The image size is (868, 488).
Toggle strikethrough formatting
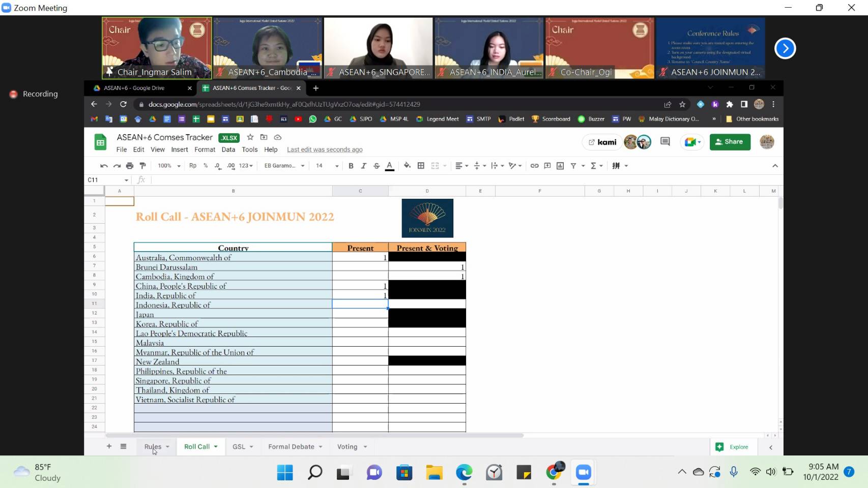(x=377, y=166)
